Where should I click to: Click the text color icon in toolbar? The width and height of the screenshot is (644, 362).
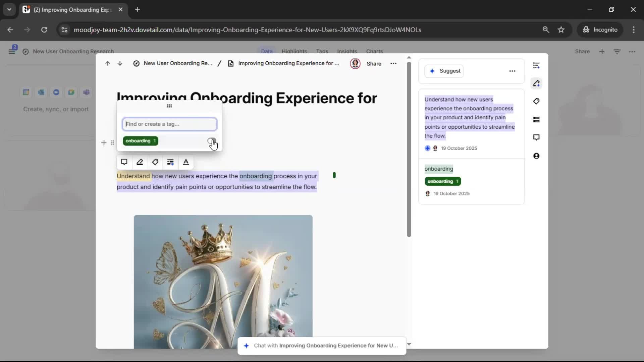(186, 162)
